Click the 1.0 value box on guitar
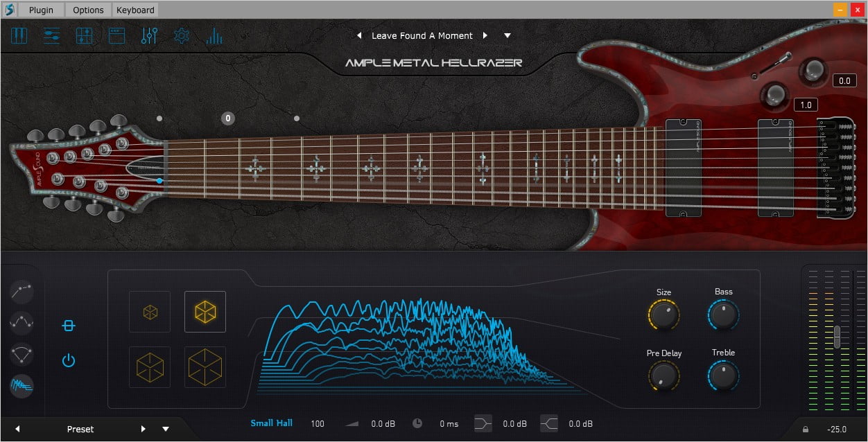This screenshot has width=868, height=442. pos(806,105)
